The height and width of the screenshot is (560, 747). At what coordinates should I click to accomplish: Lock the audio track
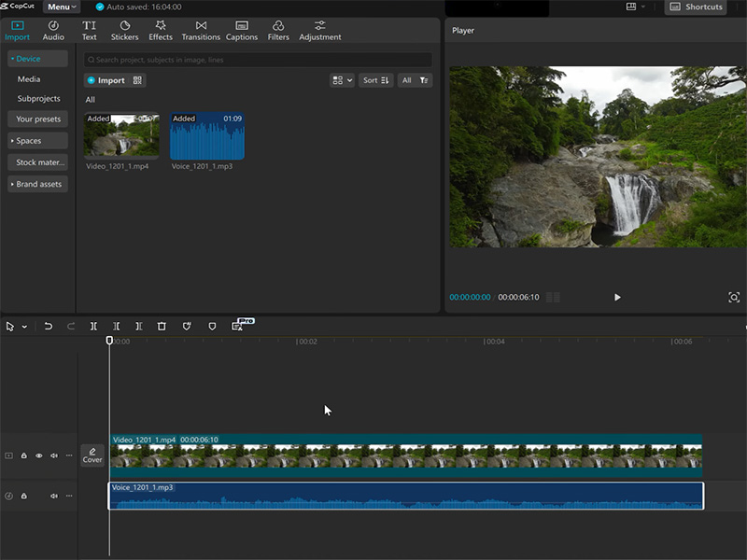click(x=24, y=496)
